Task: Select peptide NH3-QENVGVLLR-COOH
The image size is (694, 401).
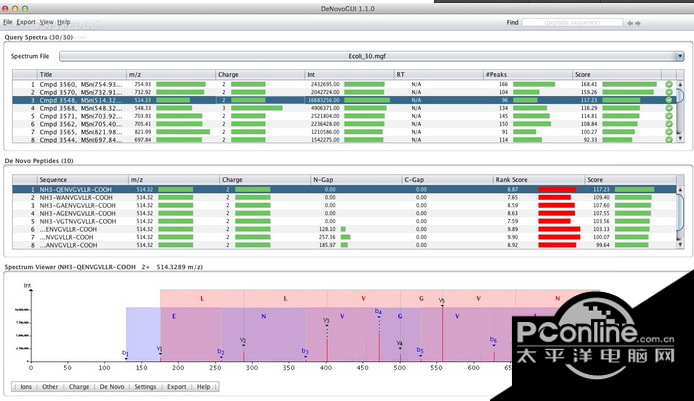Action: coord(344,189)
